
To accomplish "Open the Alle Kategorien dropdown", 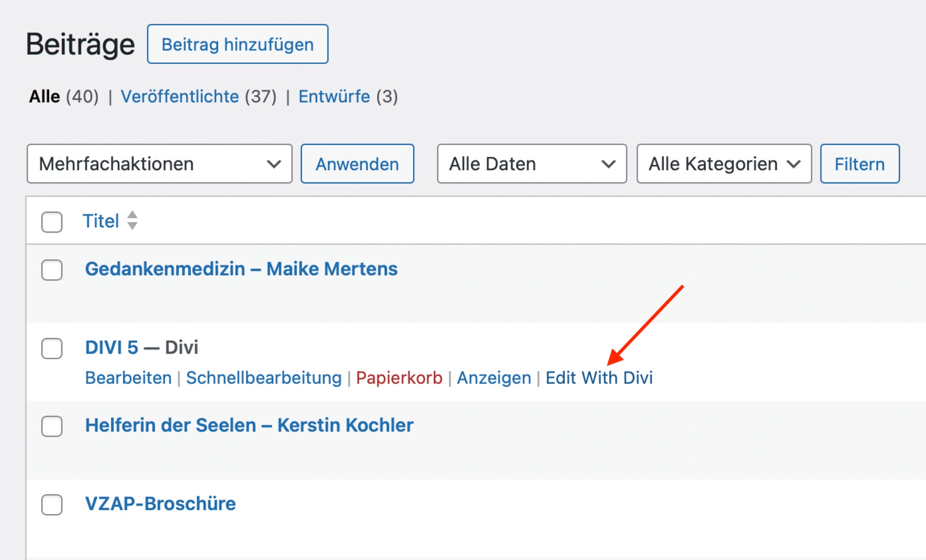I will (x=723, y=164).
